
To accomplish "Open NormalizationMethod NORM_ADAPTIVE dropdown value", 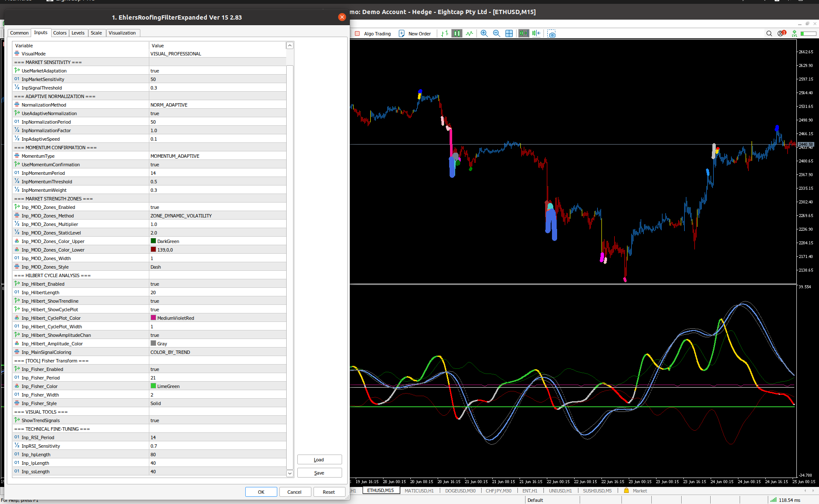I will 169,105.
